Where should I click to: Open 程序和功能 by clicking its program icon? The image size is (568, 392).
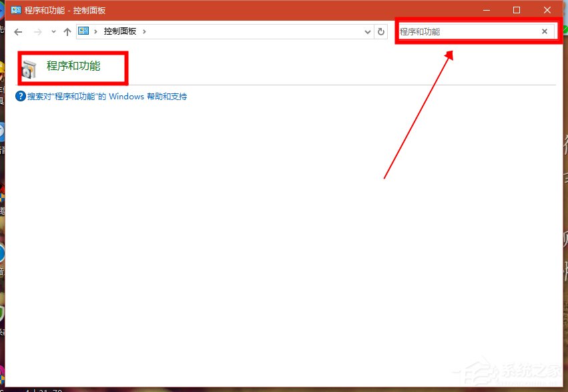28,67
